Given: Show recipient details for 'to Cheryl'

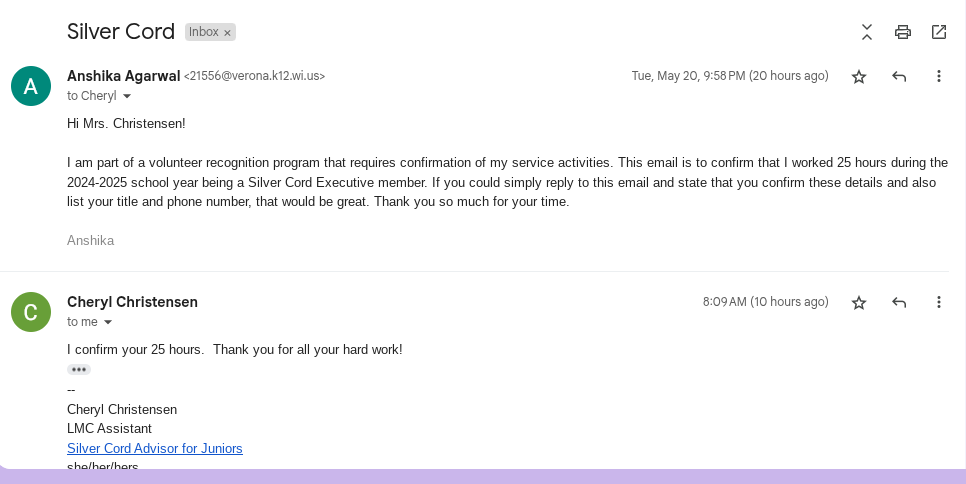Looking at the screenshot, I should coord(127,97).
